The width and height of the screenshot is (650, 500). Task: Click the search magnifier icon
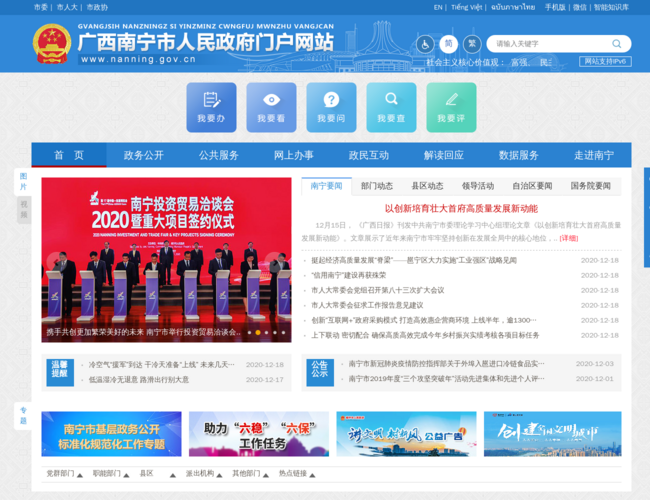[x=616, y=44]
